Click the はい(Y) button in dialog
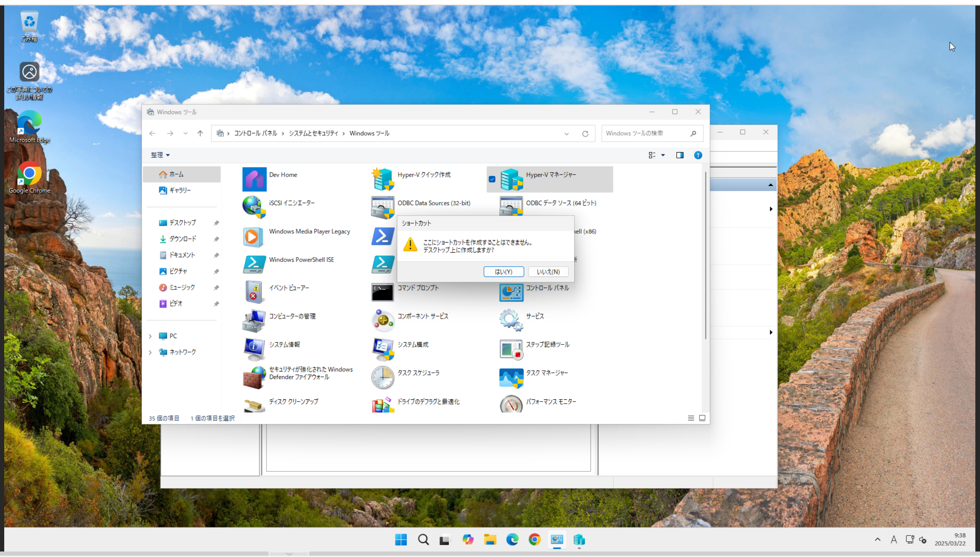980x557 pixels. click(503, 272)
